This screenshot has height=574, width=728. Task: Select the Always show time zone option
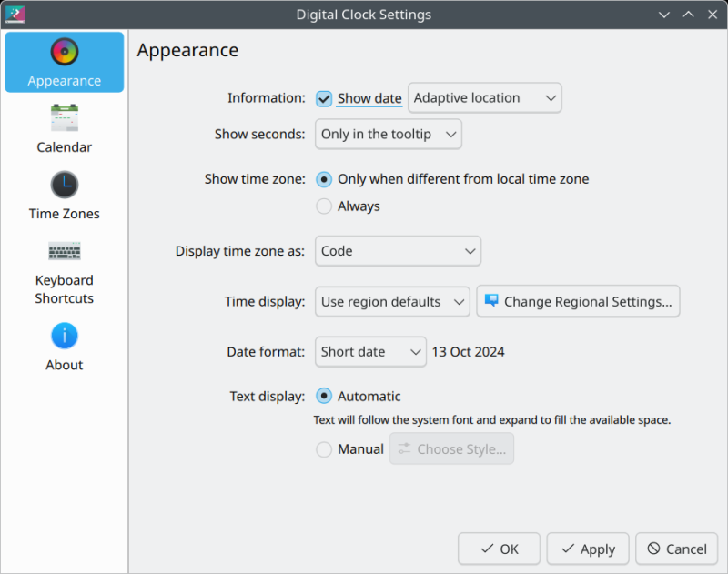click(324, 206)
